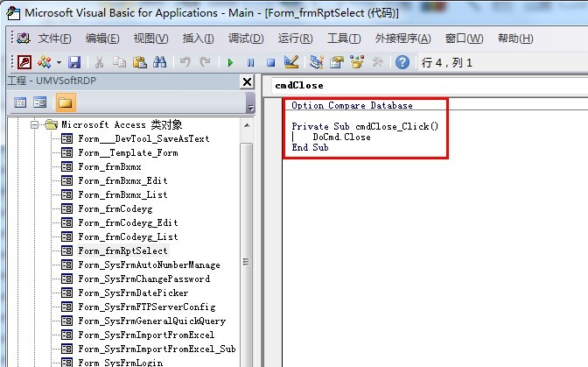Click the Private Sub cmdClose_Click() line
Image resolution: width=588 pixels, height=367 pixels.
[x=365, y=126]
